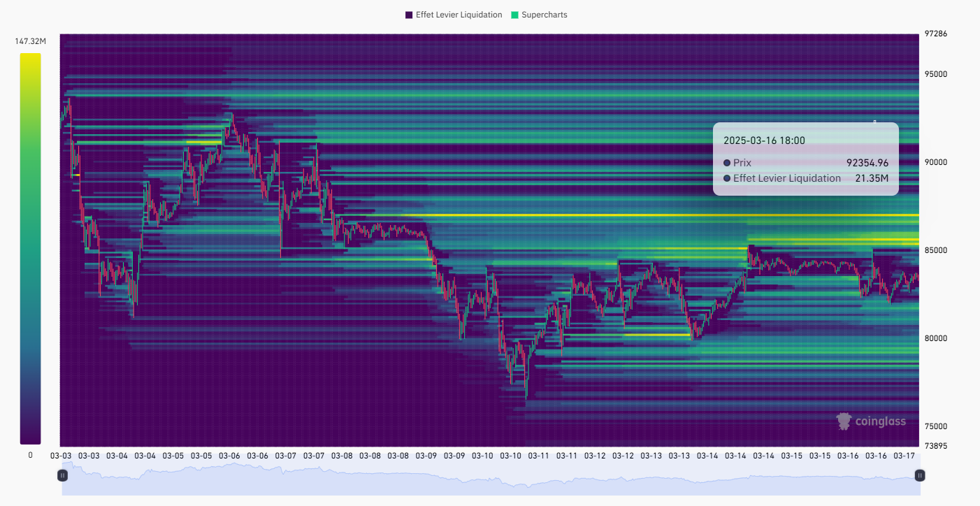The width and height of the screenshot is (980, 506).
Task: Grab the left handle of the time range slider
Action: coord(62,475)
